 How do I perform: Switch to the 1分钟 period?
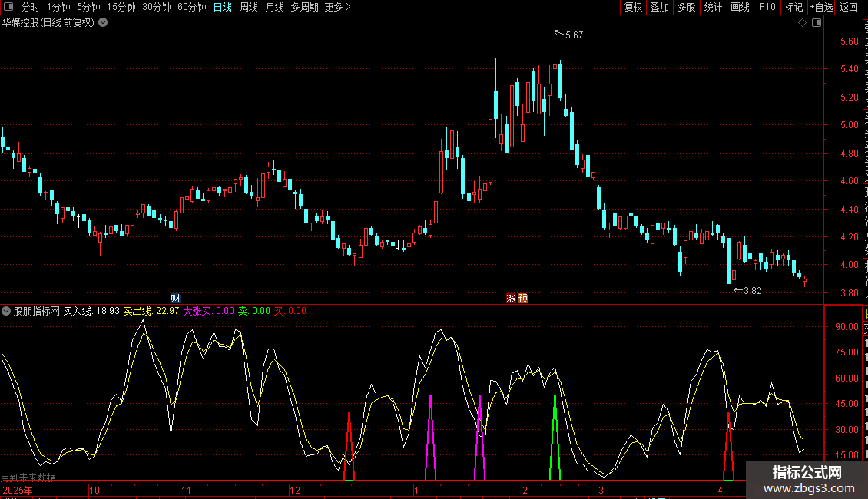point(58,7)
